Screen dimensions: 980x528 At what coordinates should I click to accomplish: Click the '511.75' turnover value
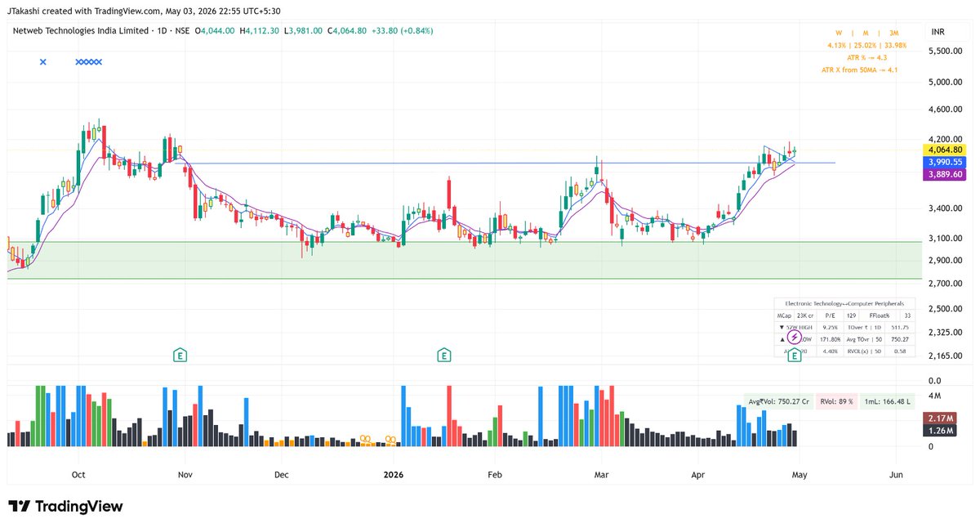(x=902, y=327)
